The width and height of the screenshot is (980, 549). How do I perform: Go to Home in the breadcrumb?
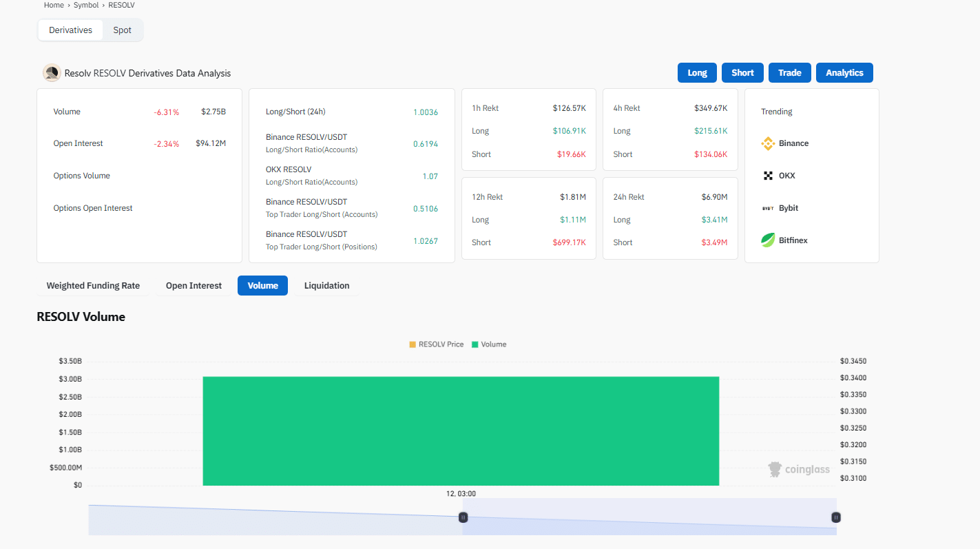point(54,5)
